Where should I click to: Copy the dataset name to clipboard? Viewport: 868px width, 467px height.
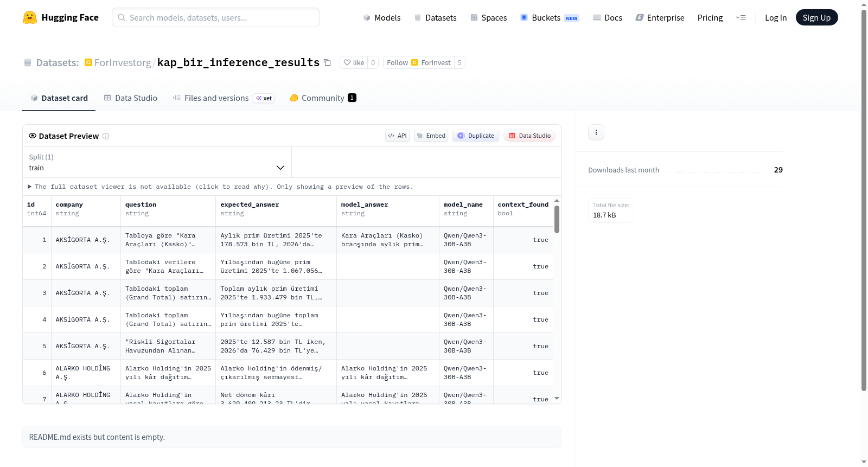click(327, 62)
